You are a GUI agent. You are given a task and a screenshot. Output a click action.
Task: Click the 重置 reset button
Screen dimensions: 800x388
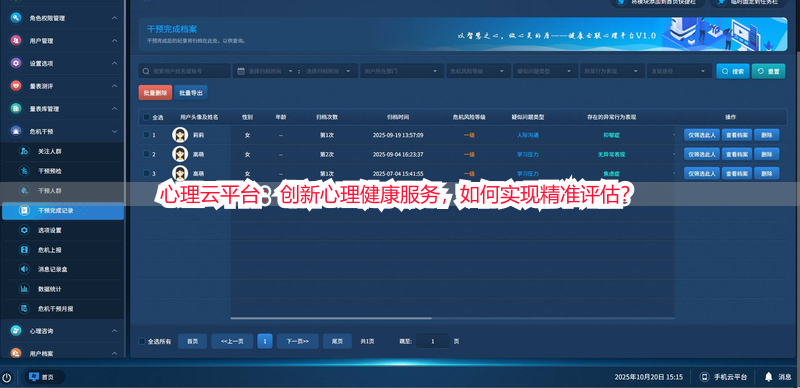click(768, 71)
